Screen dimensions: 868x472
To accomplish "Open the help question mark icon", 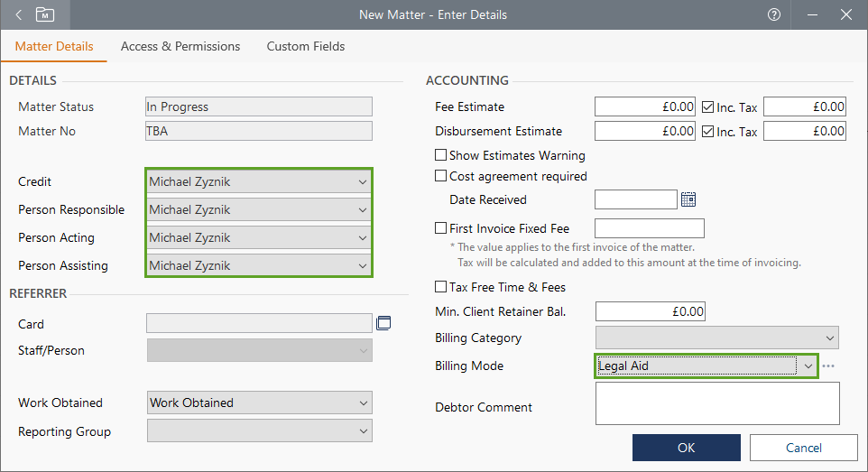I will pyautogui.click(x=773, y=14).
